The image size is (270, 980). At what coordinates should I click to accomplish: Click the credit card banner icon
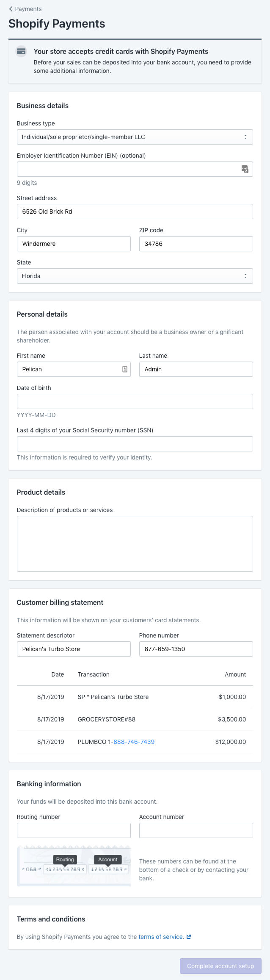point(21,52)
